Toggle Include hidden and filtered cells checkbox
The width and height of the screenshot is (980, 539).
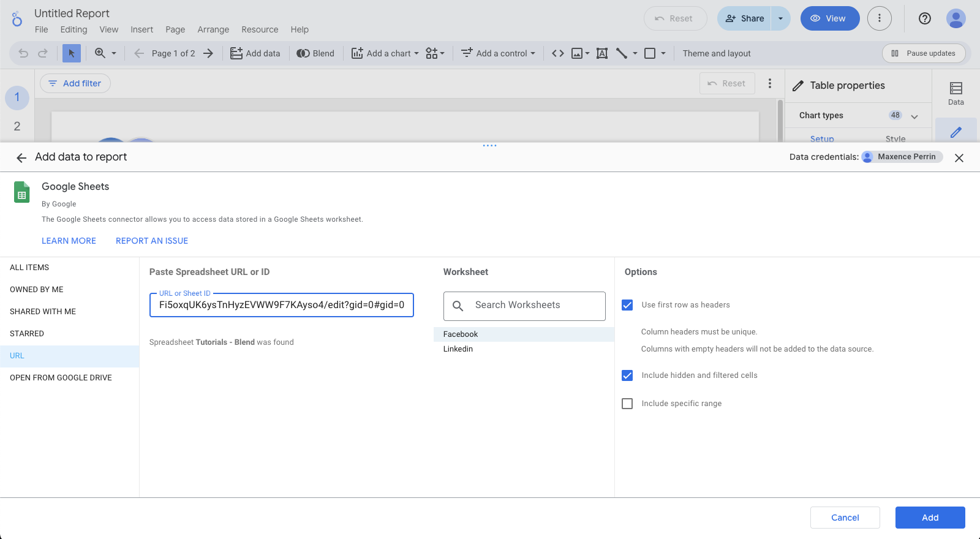pyautogui.click(x=627, y=375)
